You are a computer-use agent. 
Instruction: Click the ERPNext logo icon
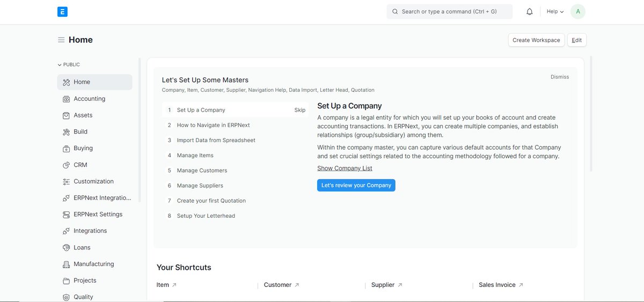[62, 11]
